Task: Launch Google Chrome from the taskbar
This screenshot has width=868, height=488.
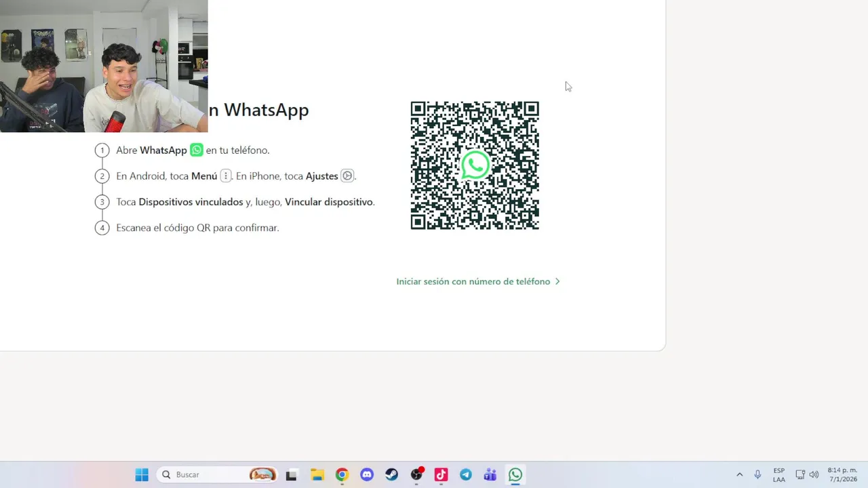Action: pyautogui.click(x=342, y=474)
